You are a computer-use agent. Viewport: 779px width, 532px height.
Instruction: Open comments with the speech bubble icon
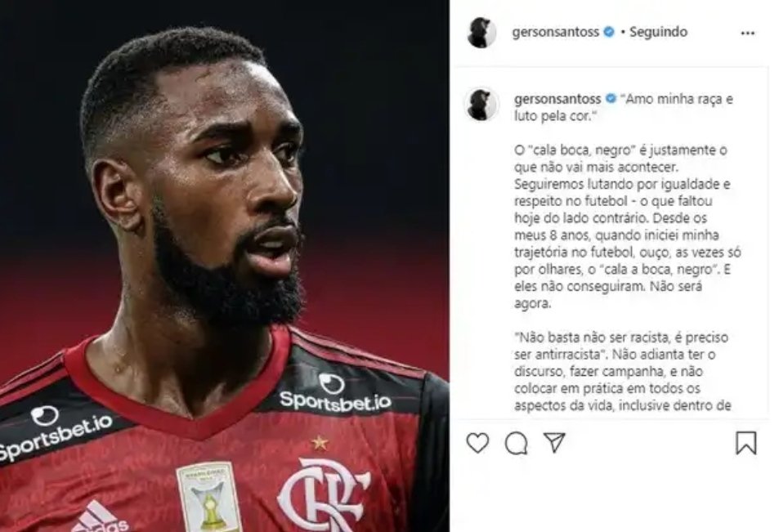tap(516, 443)
